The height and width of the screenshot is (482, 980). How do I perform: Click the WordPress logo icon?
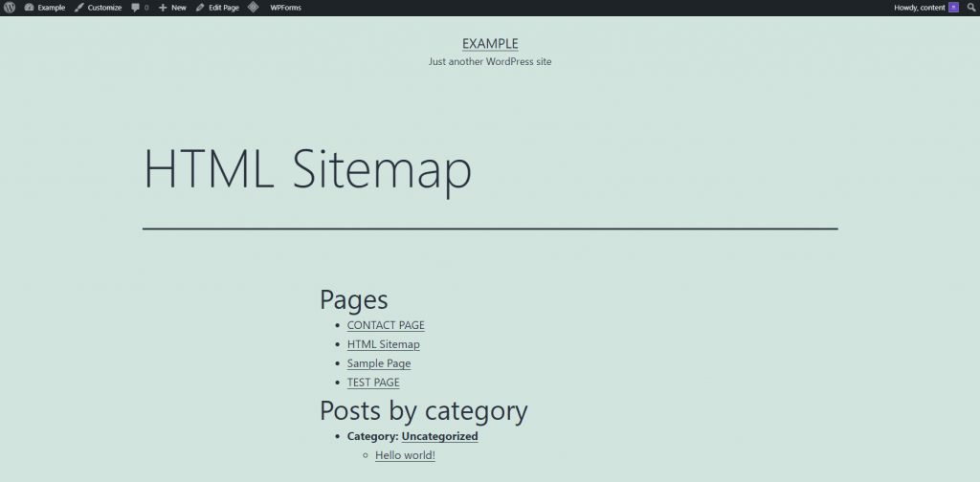10,8
